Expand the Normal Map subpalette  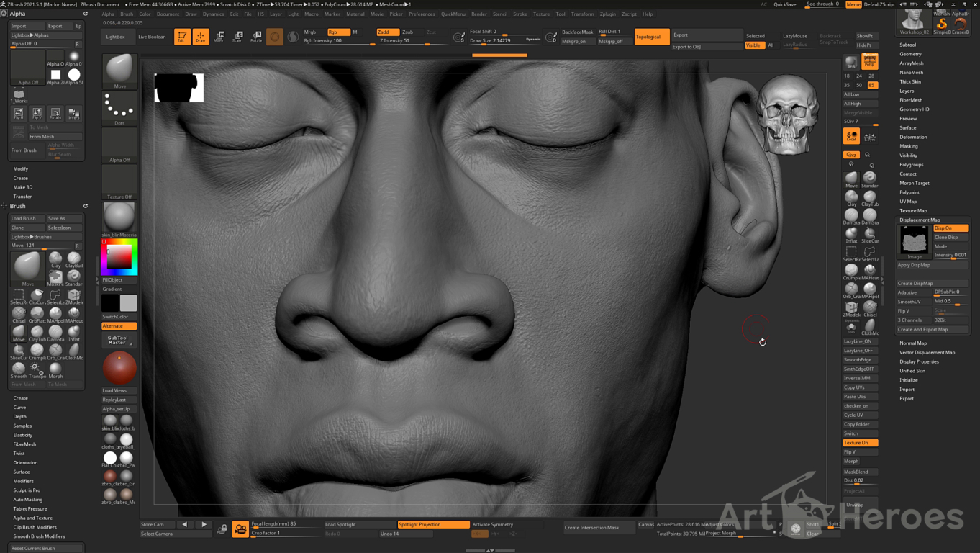pyautogui.click(x=913, y=343)
